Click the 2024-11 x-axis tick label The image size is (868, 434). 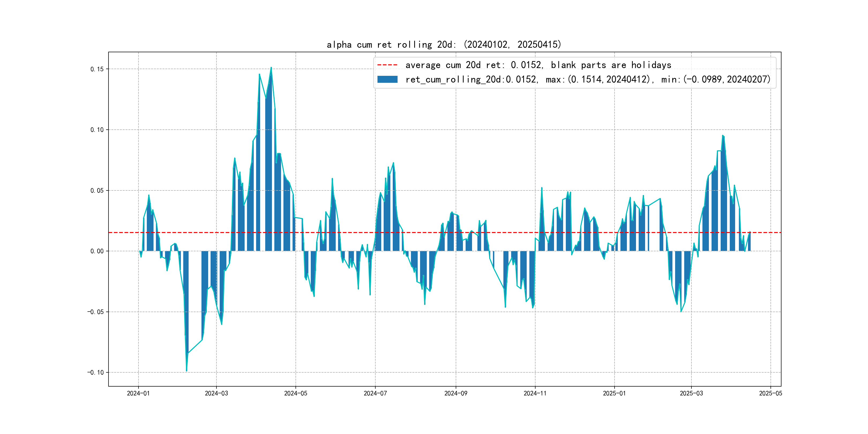click(x=535, y=393)
